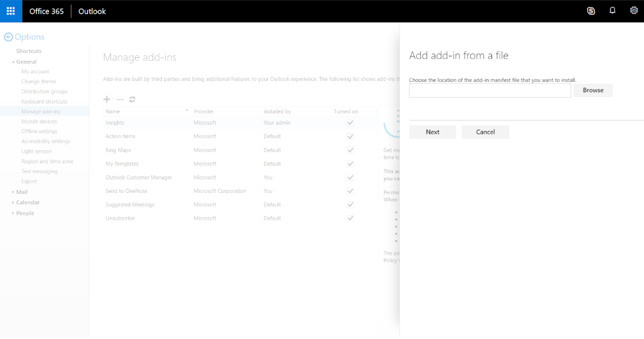Click the Office 365 title link
The width and height of the screenshot is (644, 339).
point(47,11)
